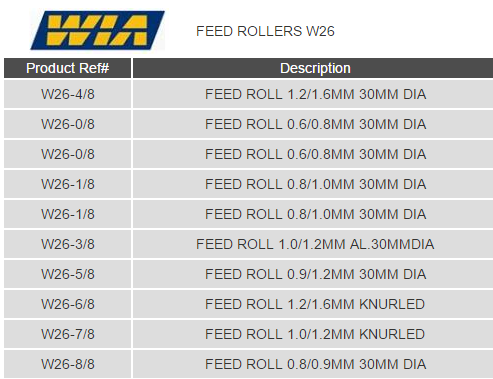Select the first W26-0/8 reference cell
This screenshot has width=493, height=379.
tap(68, 124)
